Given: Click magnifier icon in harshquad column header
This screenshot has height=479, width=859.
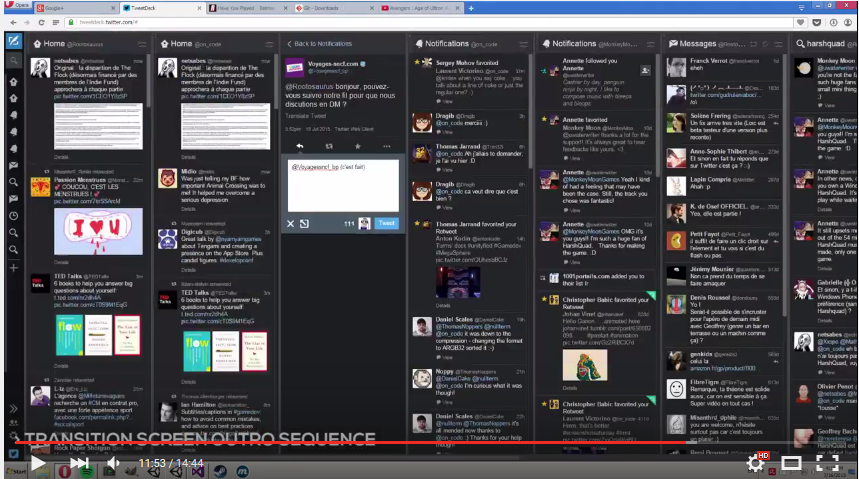Looking at the screenshot, I should pyautogui.click(x=800, y=44).
